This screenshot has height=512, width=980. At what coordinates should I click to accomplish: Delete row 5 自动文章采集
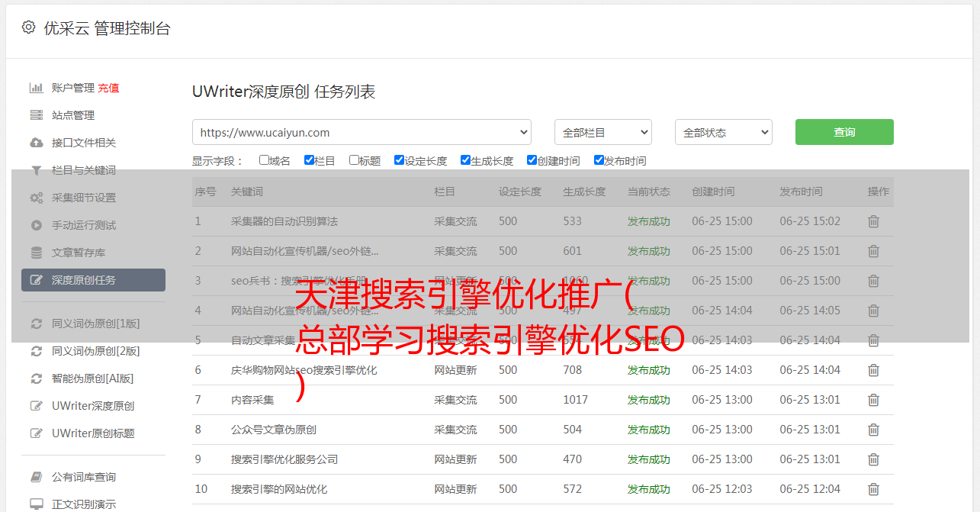[873, 340]
